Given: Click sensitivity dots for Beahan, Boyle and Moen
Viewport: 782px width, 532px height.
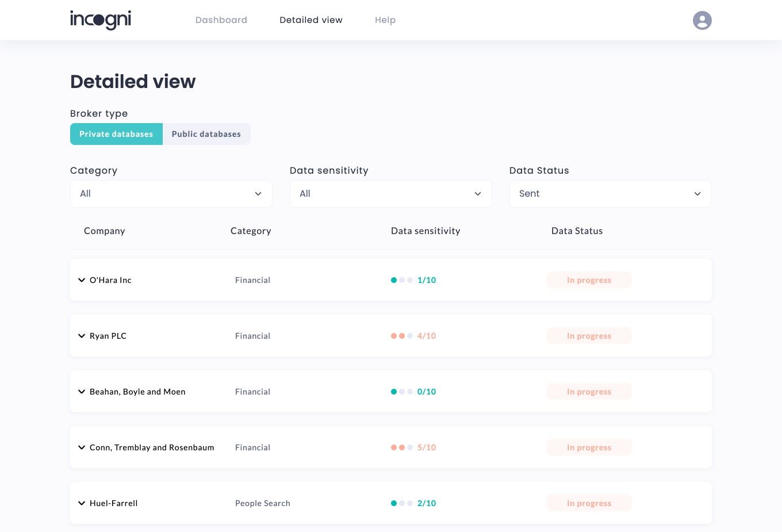Looking at the screenshot, I should (402, 392).
